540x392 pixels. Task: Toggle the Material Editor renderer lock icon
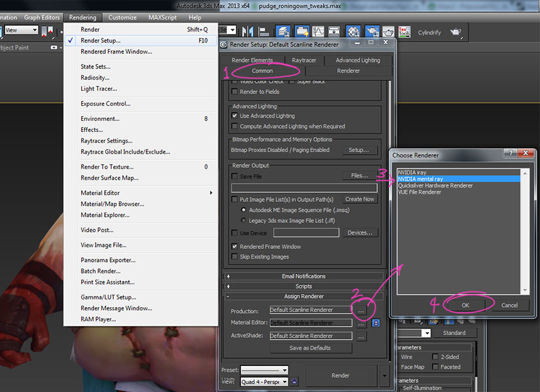(376, 323)
